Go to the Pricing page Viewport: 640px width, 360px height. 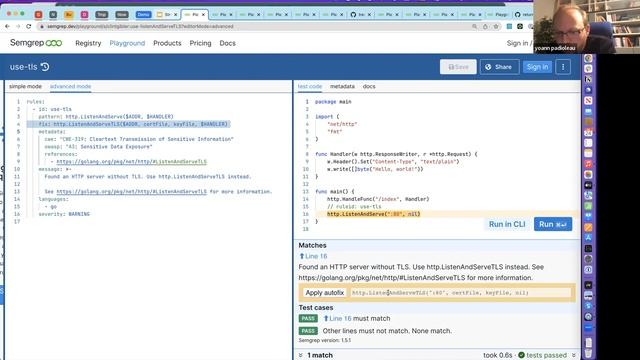coord(200,43)
